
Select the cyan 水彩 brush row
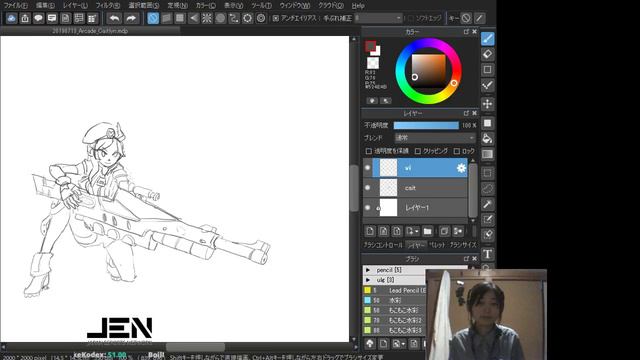[395, 300]
